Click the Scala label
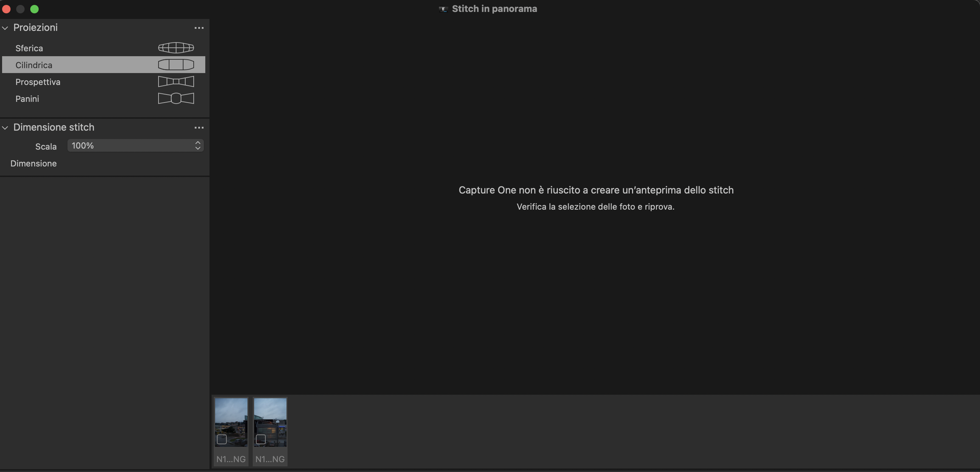 (46, 146)
